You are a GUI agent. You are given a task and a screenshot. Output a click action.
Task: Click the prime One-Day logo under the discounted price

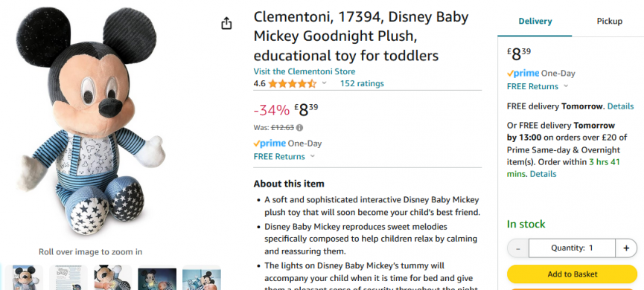pyautogui.click(x=287, y=144)
